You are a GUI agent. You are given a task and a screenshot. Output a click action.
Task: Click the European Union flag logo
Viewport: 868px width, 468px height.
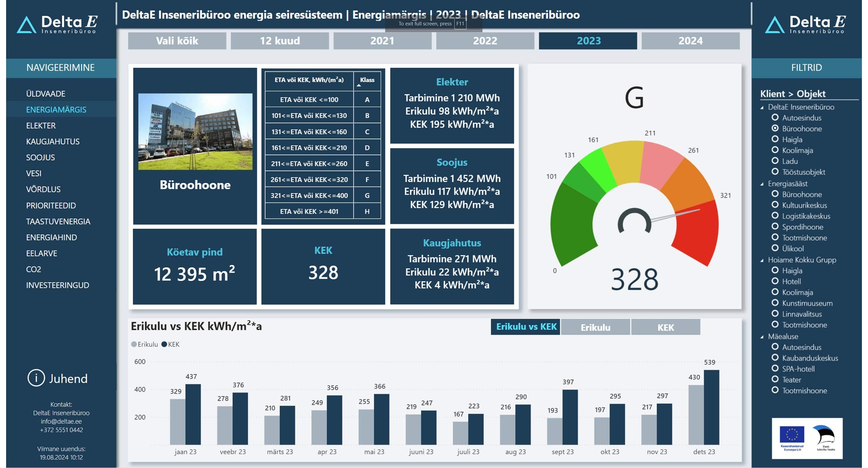point(792,435)
